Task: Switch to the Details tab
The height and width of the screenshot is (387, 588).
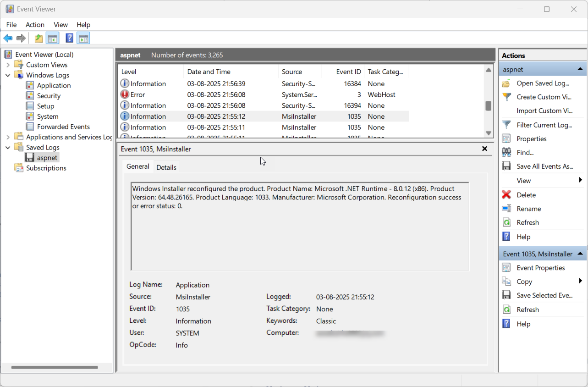Action: pos(166,167)
